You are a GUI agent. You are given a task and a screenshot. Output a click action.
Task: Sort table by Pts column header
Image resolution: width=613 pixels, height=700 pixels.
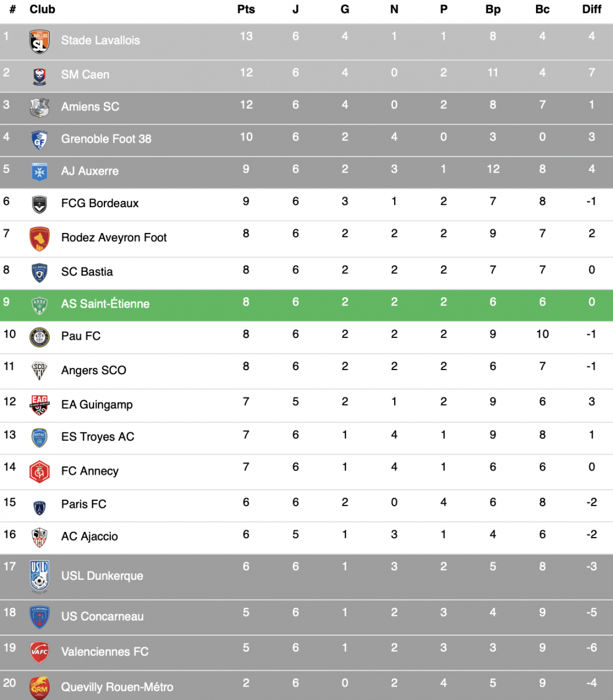[246, 9]
